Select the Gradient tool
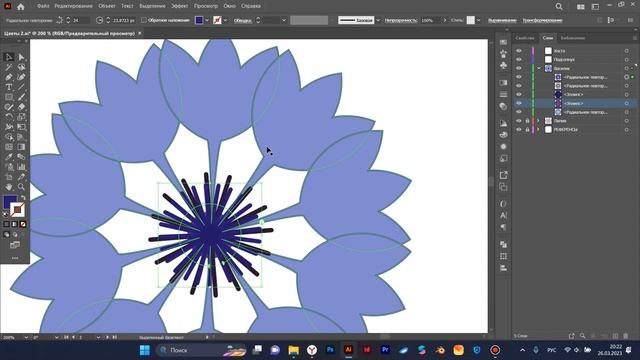The height and width of the screenshot is (360, 640). 21,147
